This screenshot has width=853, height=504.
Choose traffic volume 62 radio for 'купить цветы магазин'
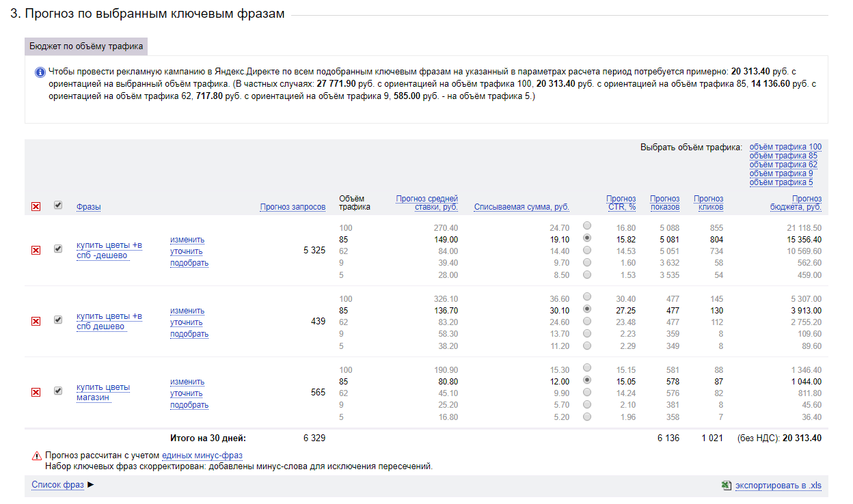pos(587,392)
